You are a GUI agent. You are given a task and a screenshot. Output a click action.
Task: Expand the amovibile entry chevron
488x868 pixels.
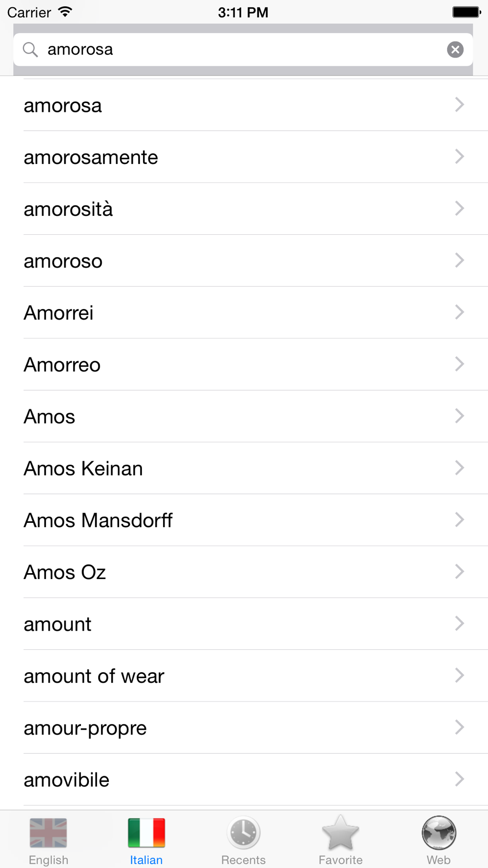[459, 779]
